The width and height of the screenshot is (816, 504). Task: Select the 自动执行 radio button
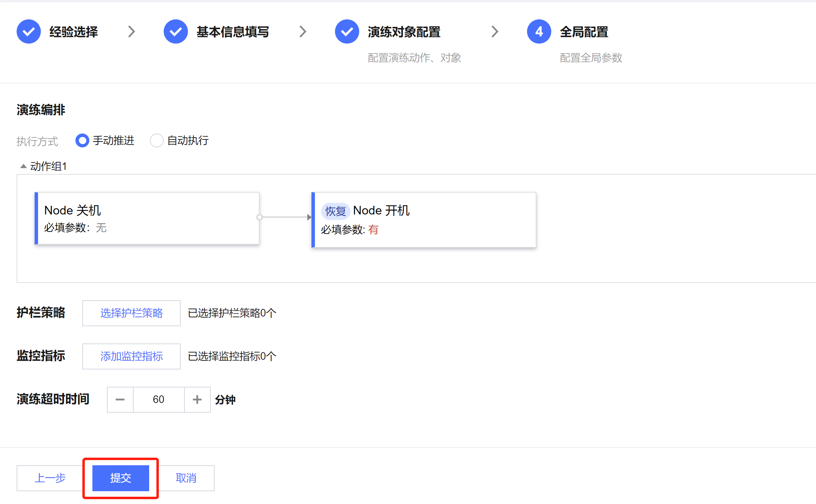click(x=156, y=140)
